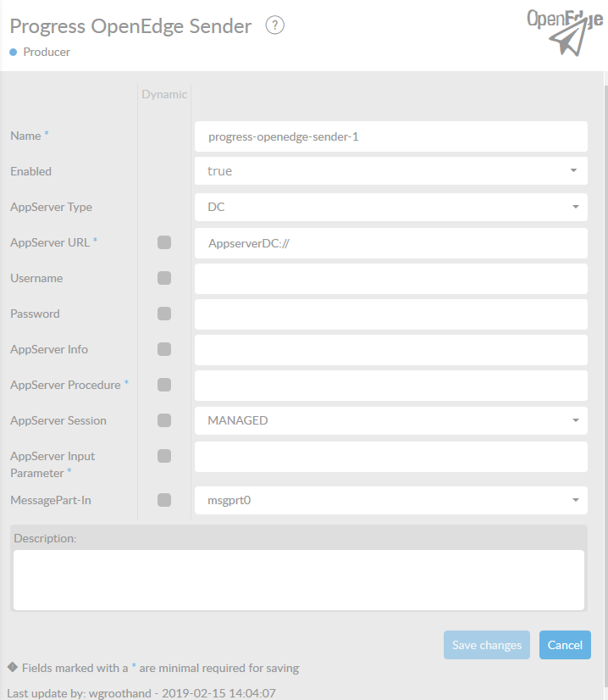Viewport: 608px width, 700px height.
Task: Click the Cancel button
Action: click(565, 645)
